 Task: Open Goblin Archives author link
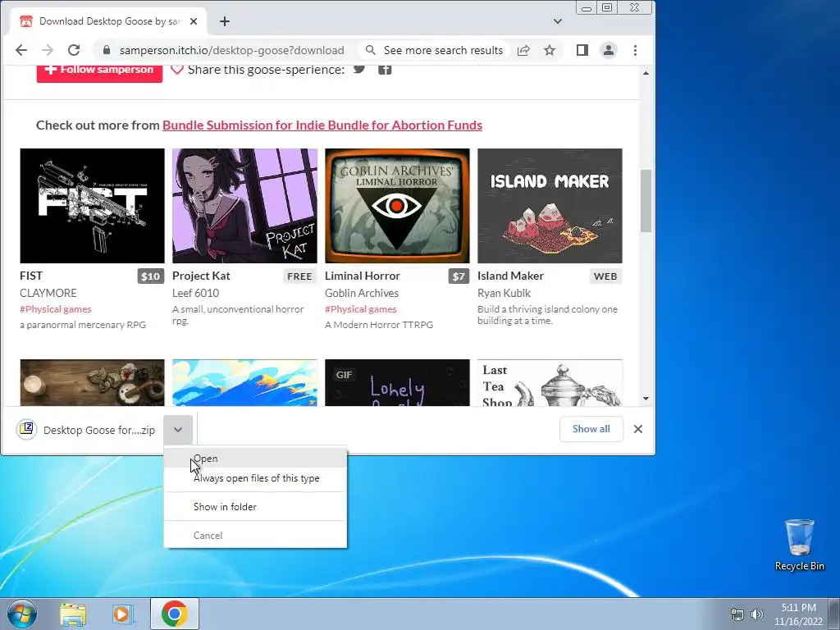point(362,293)
